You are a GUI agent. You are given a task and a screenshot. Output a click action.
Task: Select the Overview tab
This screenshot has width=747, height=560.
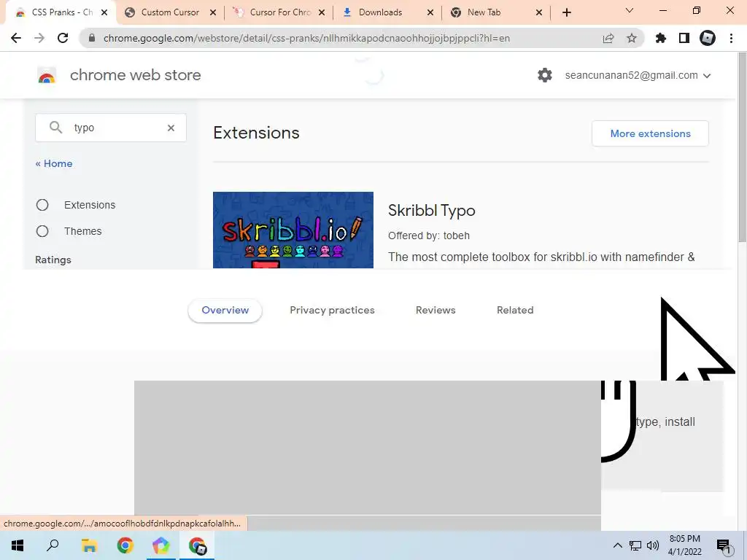pos(225,310)
